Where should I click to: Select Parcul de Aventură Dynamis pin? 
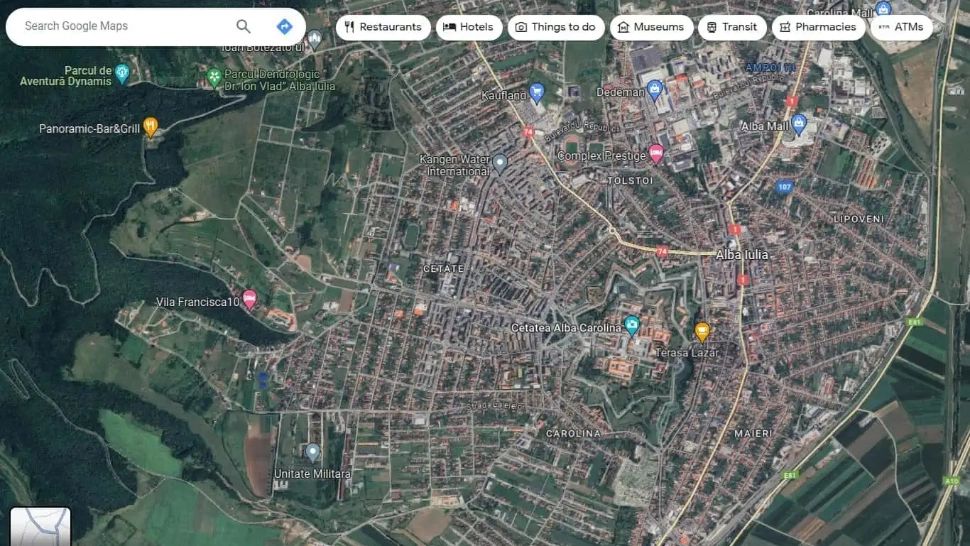[x=122, y=74]
